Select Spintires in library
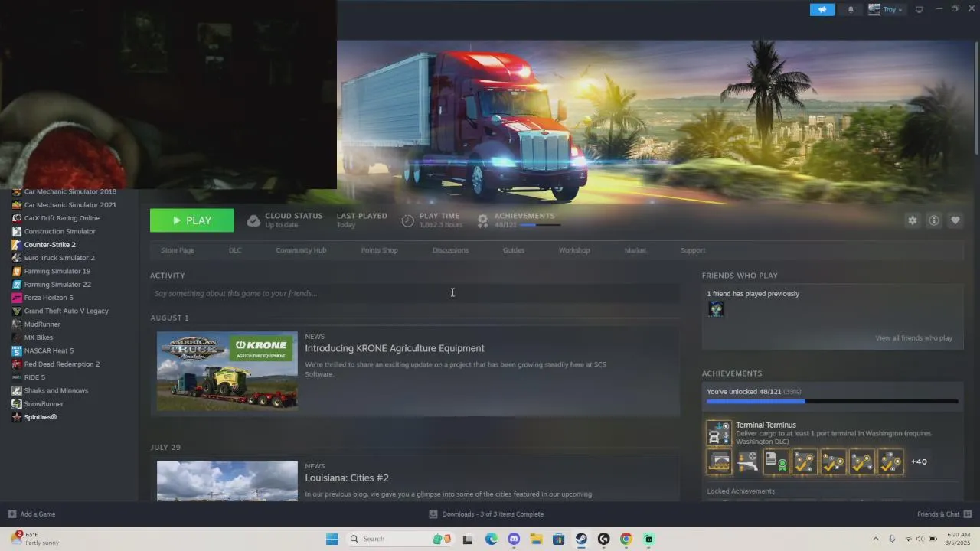This screenshot has height=551, width=980. (x=41, y=417)
